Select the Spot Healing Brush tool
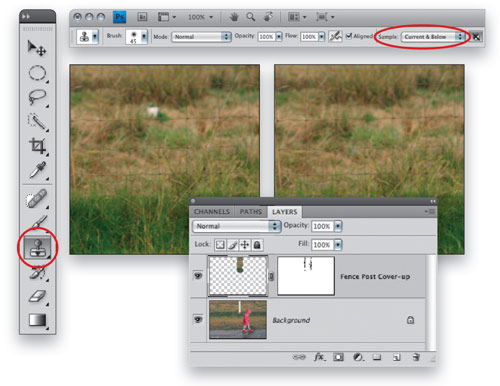 pyautogui.click(x=37, y=199)
